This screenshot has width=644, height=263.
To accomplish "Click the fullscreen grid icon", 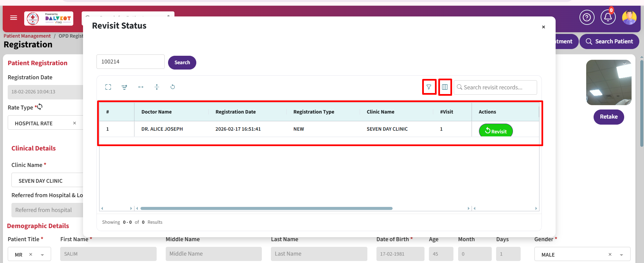I will pyautogui.click(x=108, y=87).
